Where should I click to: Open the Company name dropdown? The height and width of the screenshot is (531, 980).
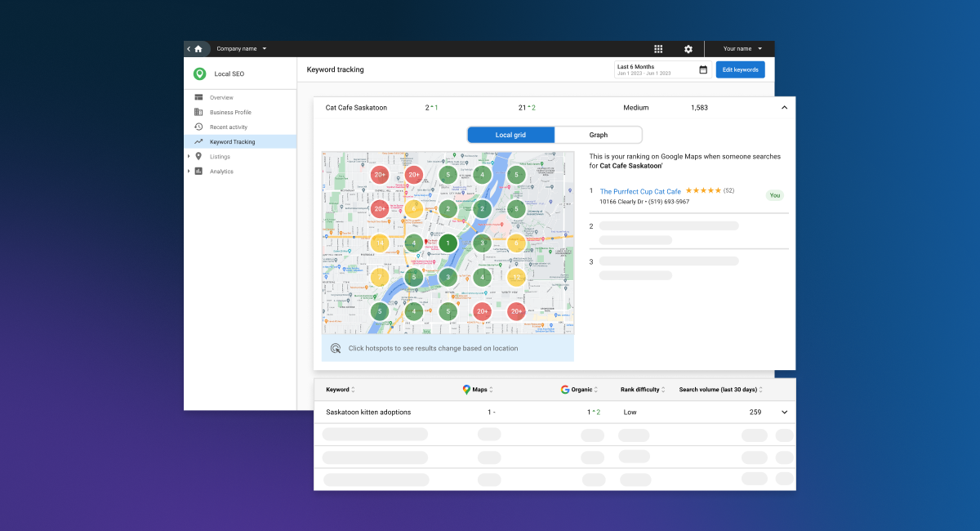[242, 49]
